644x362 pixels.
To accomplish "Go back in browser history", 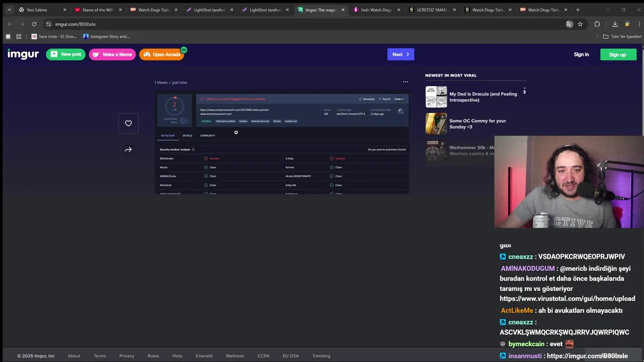I will pos(10,24).
